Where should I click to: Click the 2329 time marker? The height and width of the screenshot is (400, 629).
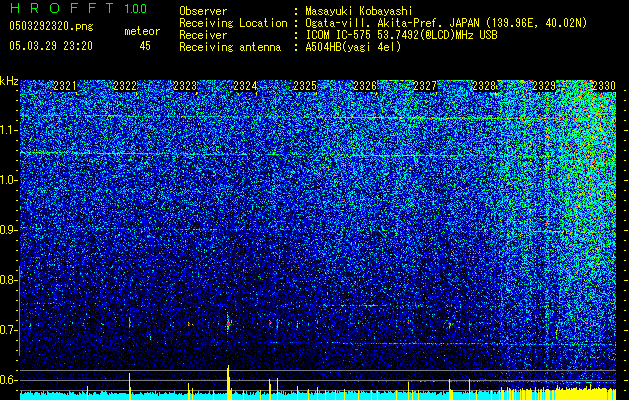pos(544,86)
